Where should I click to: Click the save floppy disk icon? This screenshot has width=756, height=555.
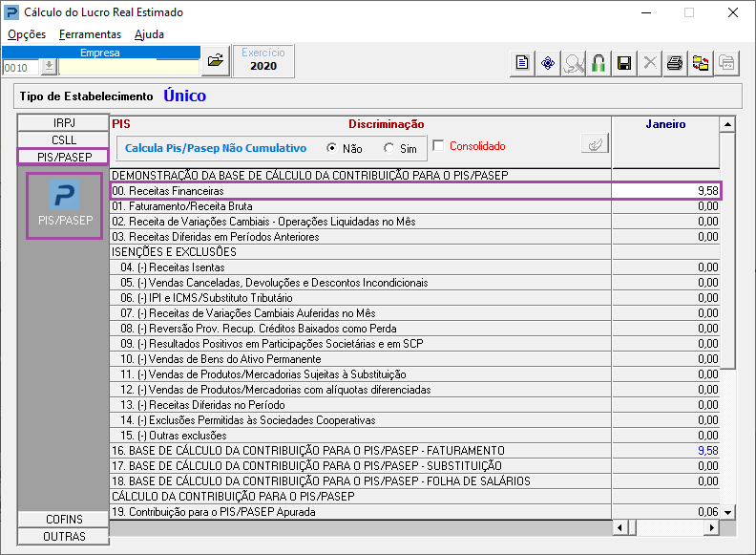pyautogui.click(x=624, y=63)
